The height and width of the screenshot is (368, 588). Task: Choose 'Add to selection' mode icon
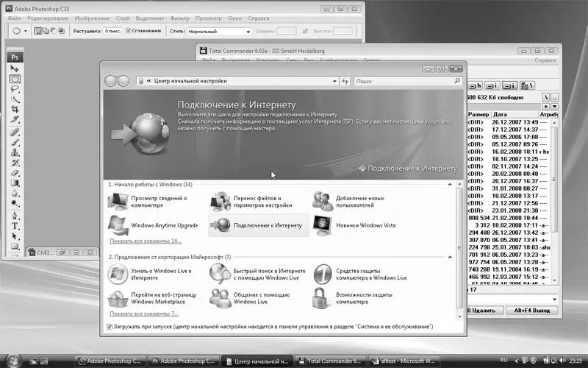click(45, 31)
